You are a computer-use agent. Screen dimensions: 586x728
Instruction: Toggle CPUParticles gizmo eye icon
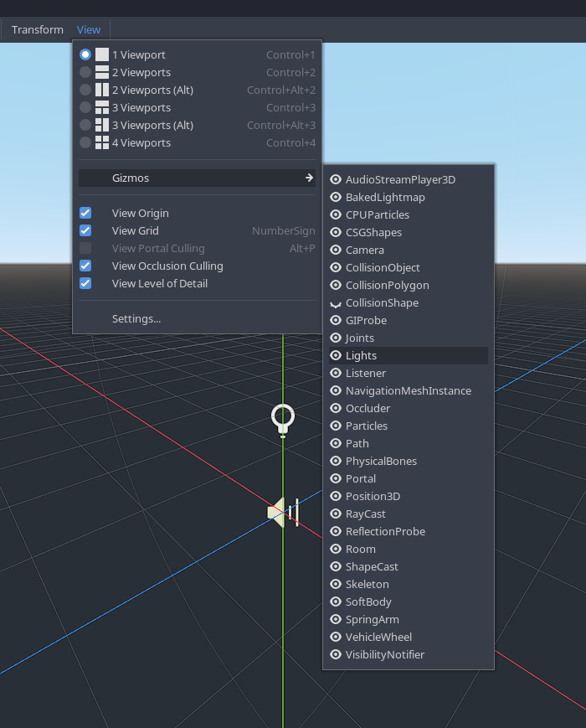pos(336,215)
